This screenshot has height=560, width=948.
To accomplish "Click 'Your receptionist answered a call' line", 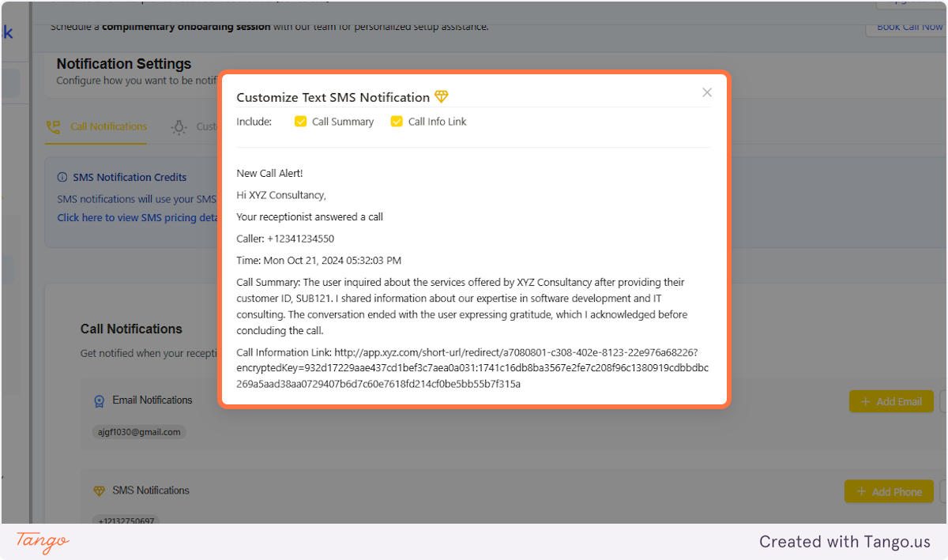I will point(310,216).
